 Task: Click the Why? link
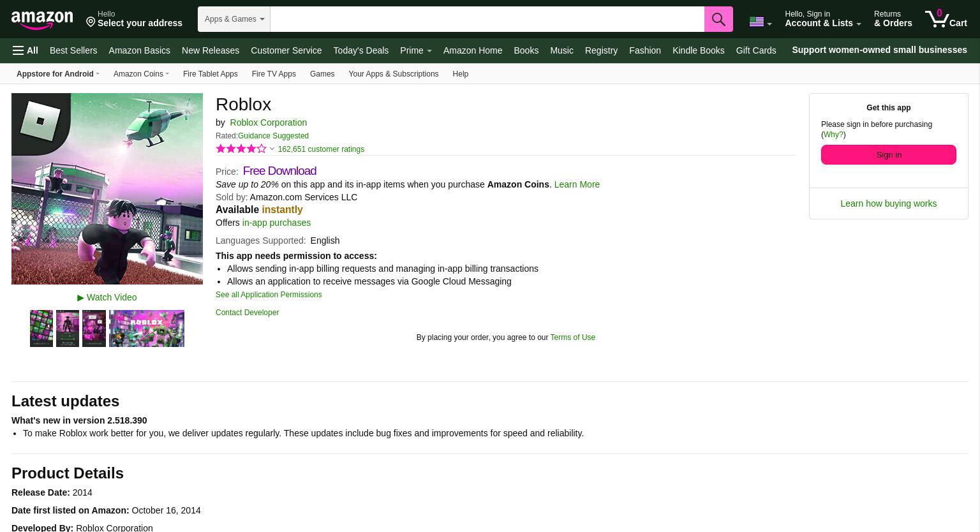click(x=833, y=135)
